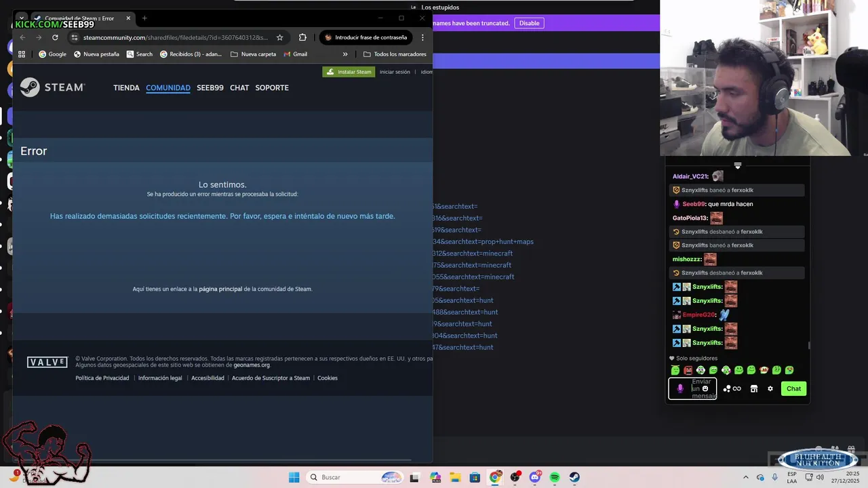Click purple microphone icon in chat box
Viewport: 868px width, 488px height.
[680, 388]
